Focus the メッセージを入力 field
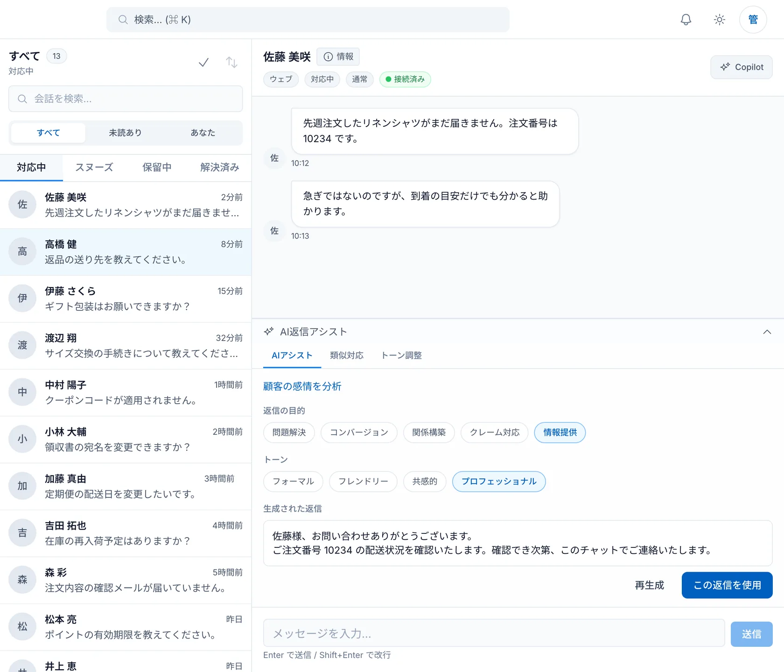 (494, 633)
